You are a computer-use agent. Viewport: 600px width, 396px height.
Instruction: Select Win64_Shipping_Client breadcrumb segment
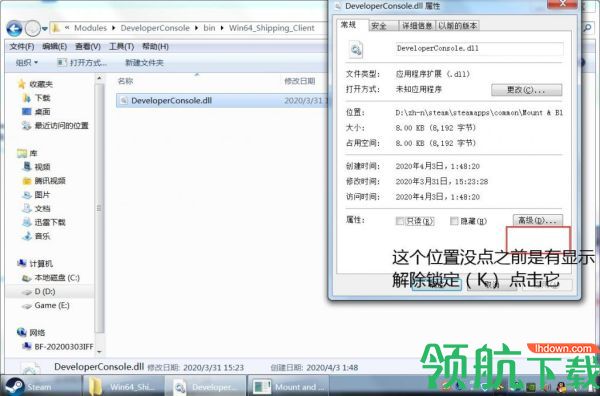[272, 28]
